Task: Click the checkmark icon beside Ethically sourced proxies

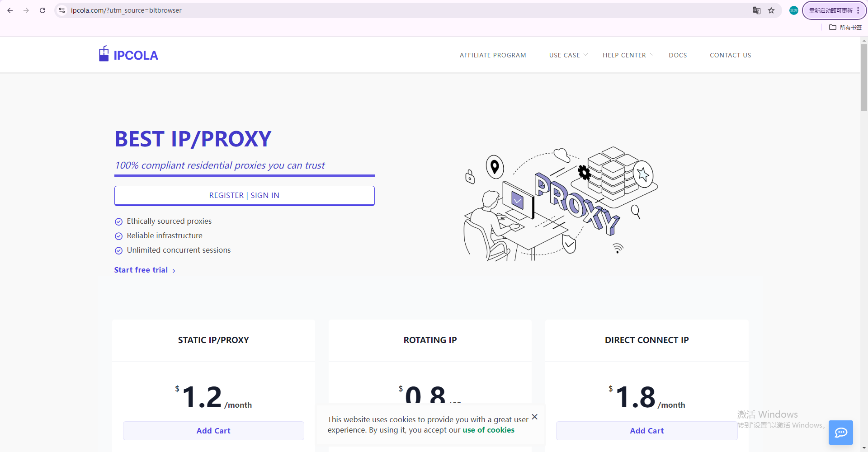Action: (118, 221)
